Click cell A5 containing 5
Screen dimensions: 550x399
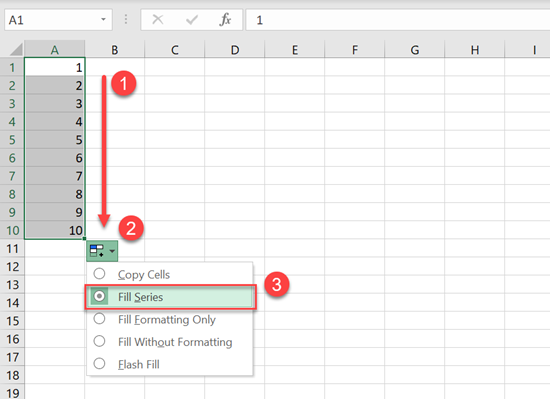pos(55,140)
